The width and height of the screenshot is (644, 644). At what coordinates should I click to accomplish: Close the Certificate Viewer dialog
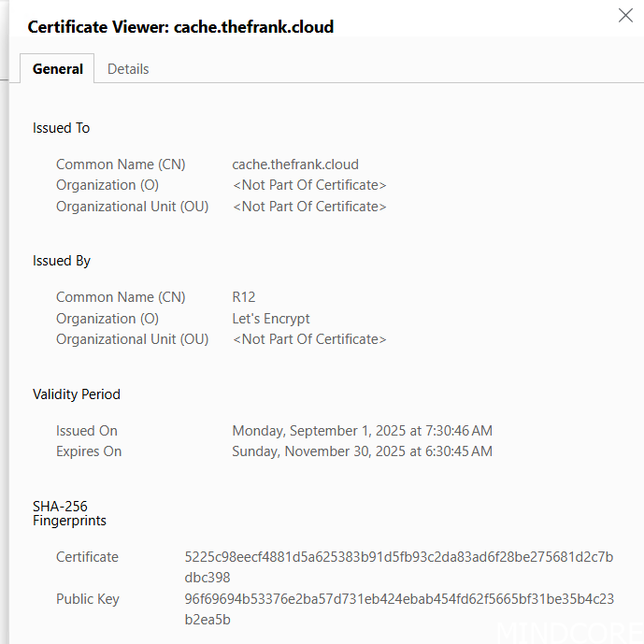click(x=625, y=15)
